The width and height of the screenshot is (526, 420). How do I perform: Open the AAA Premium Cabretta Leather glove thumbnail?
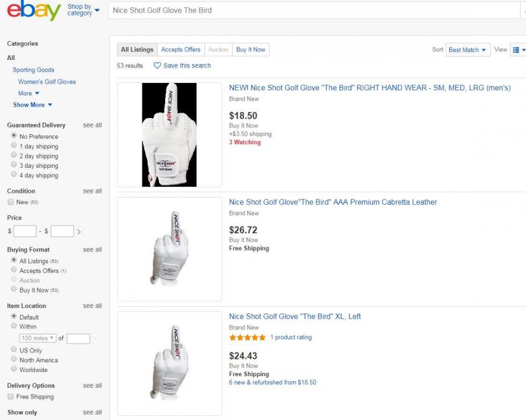pos(169,249)
